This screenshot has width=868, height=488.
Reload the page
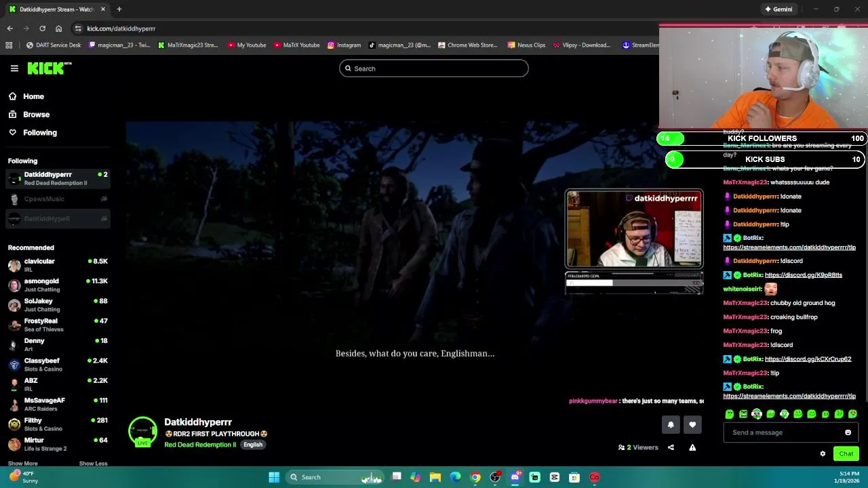click(x=42, y=28)
